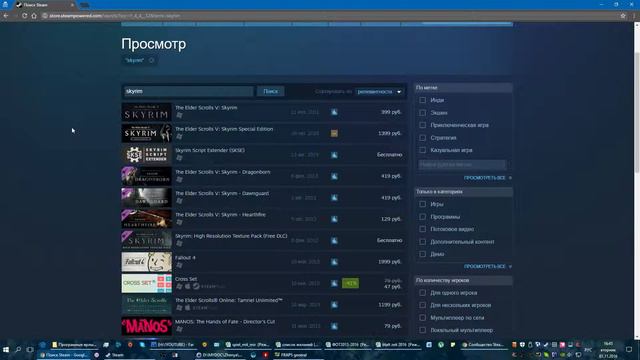Collapse the Только в категории filter header
The height and width of the screenshot is (360, 640).
[463, 191]
